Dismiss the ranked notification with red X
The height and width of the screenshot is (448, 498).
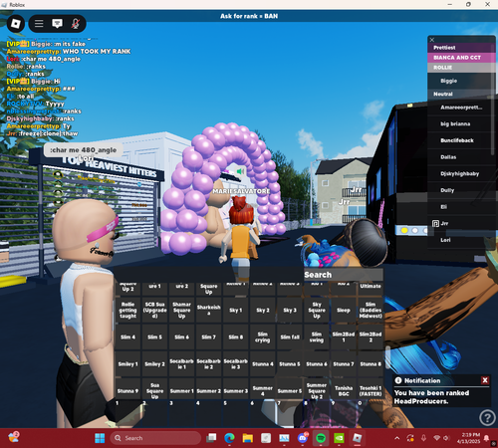click(485, 380)
